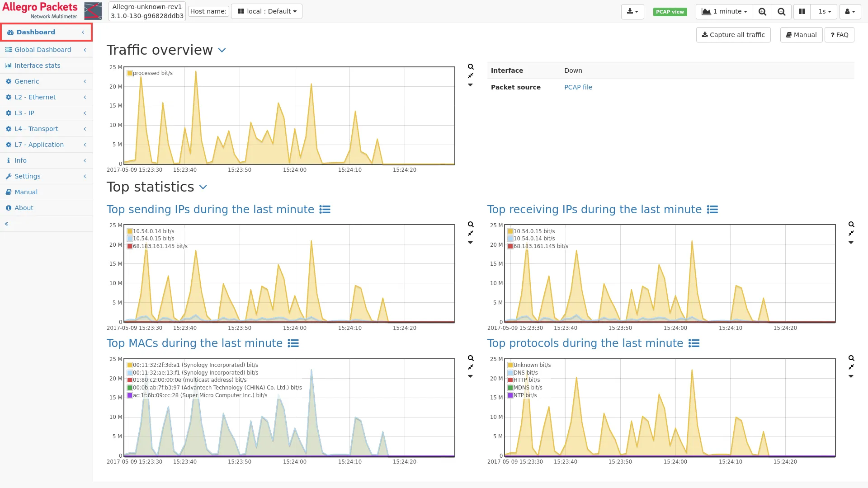This screenshot has height=488, width=868.
Task: Click the zoom out magnifier in top toolbar
Action: click(781, 12)
